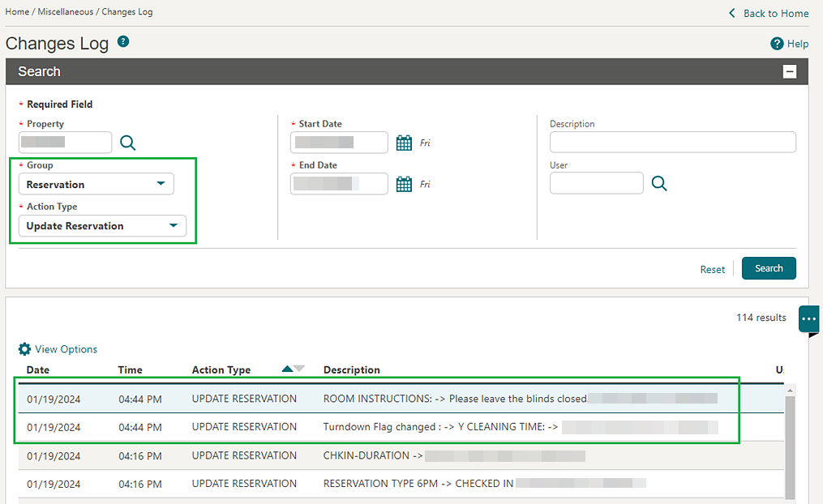Sort Action Type column ascending arrow
The width and height of the screenshot is (823, 504).
(x=287, y=369)
